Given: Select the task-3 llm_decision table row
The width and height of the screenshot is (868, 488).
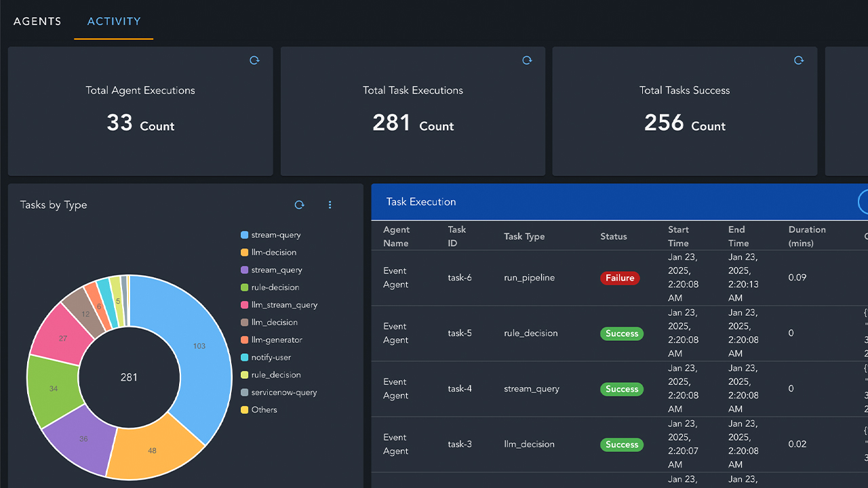Looking at the screenshot, I should 529,445.
